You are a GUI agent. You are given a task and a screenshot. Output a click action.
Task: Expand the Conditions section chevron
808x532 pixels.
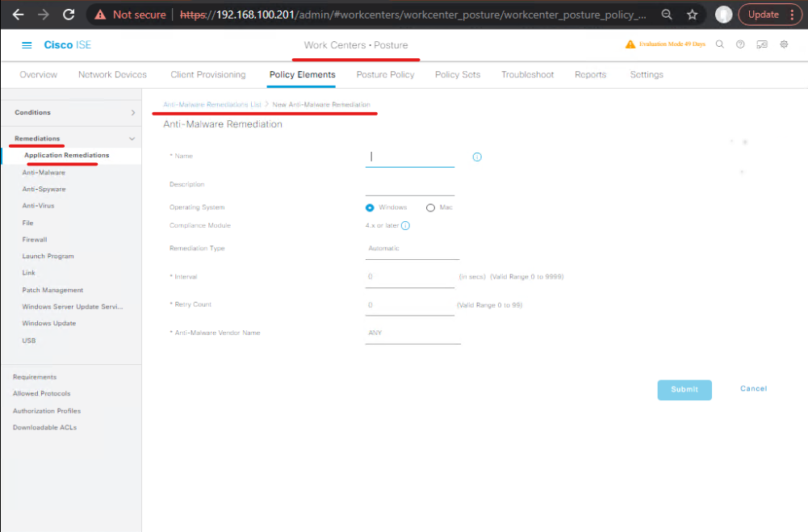(x=133, y=112)
